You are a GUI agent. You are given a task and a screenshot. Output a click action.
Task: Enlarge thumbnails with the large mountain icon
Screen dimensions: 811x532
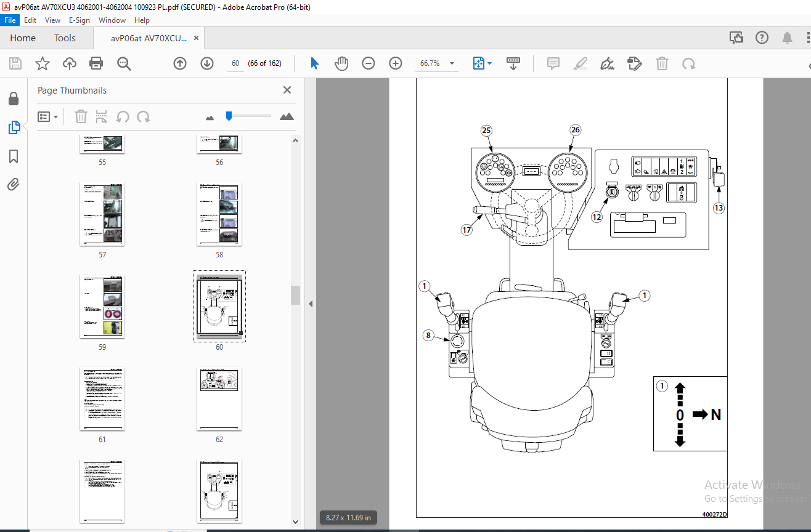tap(287, 116)
